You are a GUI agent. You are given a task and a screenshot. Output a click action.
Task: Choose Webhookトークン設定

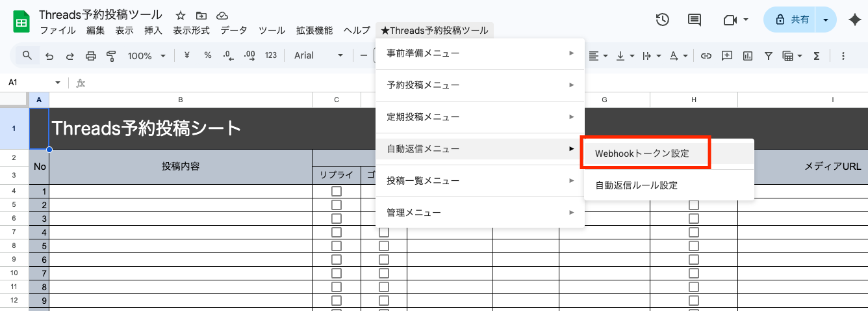(x=669, y=154)
